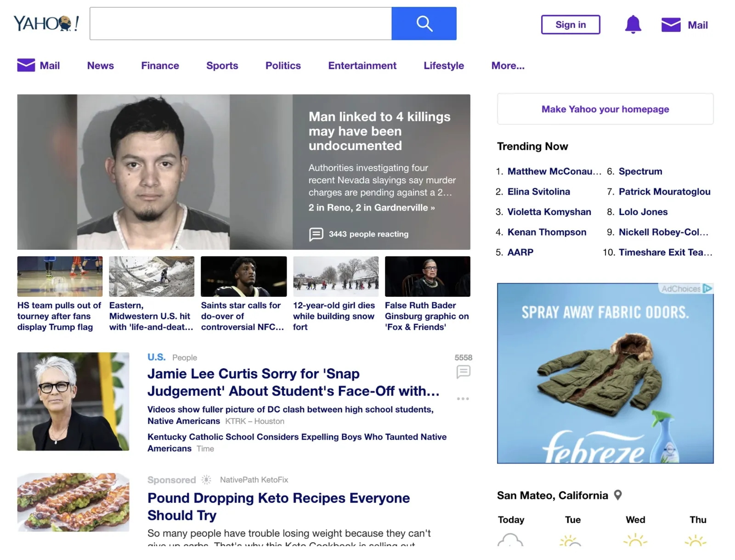Open trending topic Spectrum
The width and height of the screenshot is (735, 560).
click(x=640, y=171)
